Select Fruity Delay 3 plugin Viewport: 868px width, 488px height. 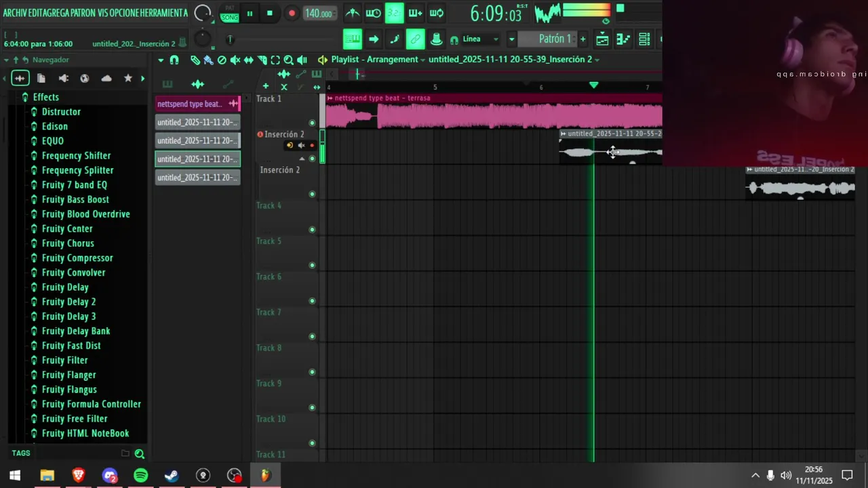click(68, 317)
